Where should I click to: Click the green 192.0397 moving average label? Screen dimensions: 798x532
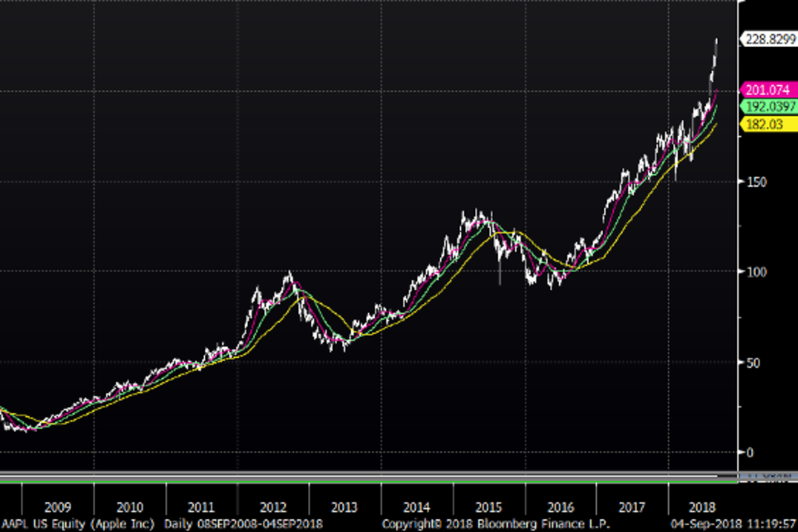click(x=769, y=107)
